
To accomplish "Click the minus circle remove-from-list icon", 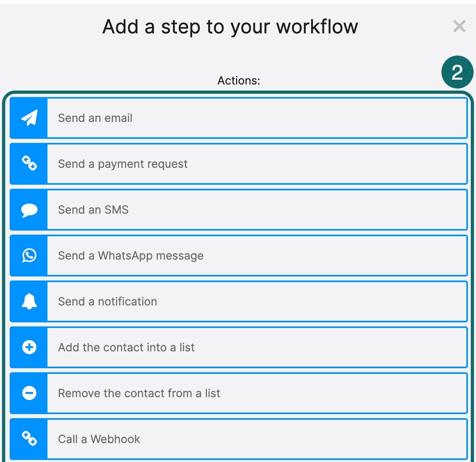I will click(x=29, y=393).
